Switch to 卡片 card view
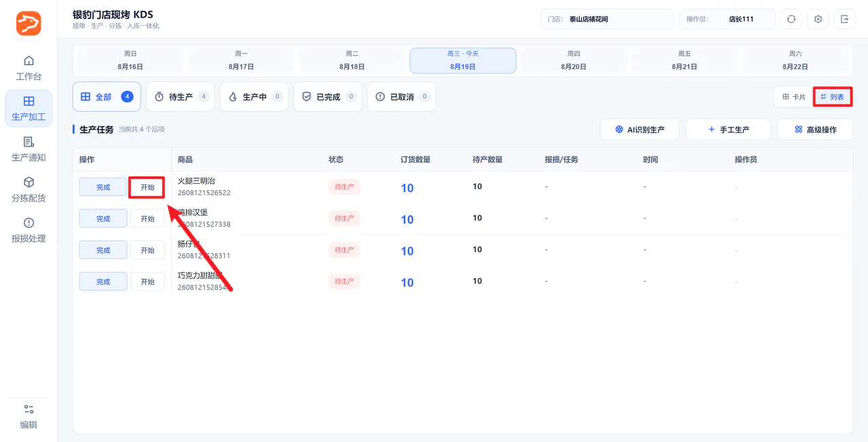 794,97
